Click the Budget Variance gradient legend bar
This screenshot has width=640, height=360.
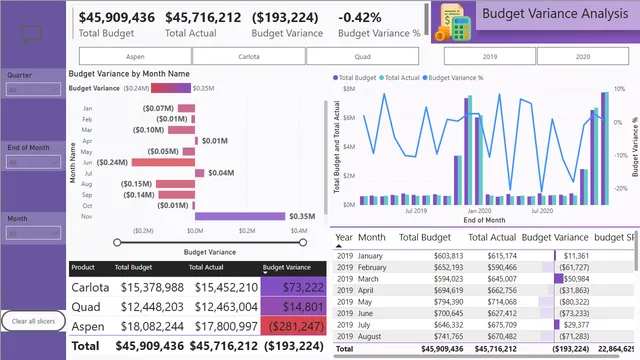(171, 88)
